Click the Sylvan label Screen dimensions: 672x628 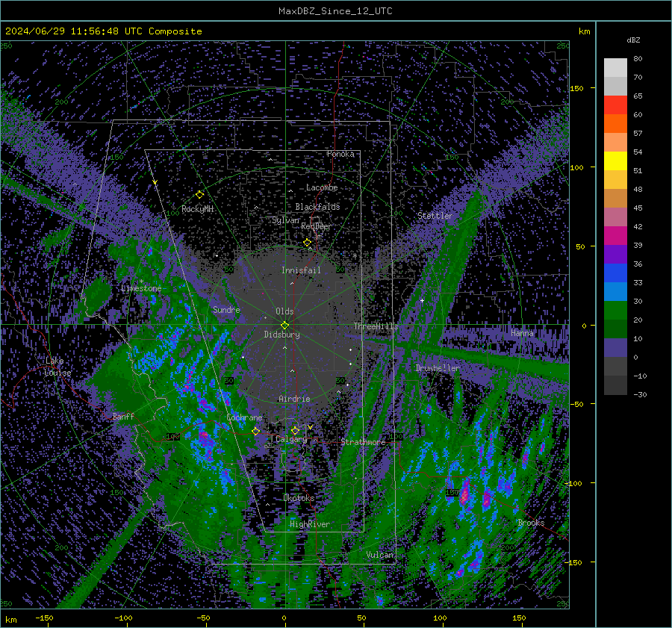pyautogui.click(x=285, y=220)
